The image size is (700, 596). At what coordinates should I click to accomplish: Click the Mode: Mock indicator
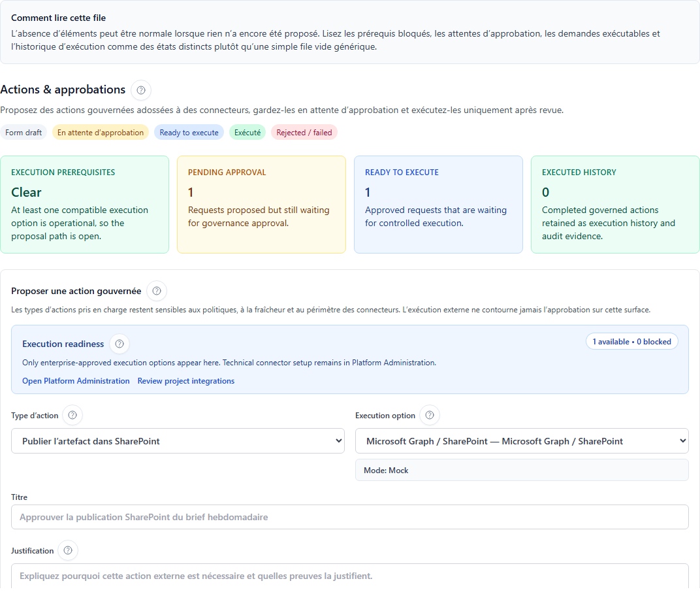(521, 470)
